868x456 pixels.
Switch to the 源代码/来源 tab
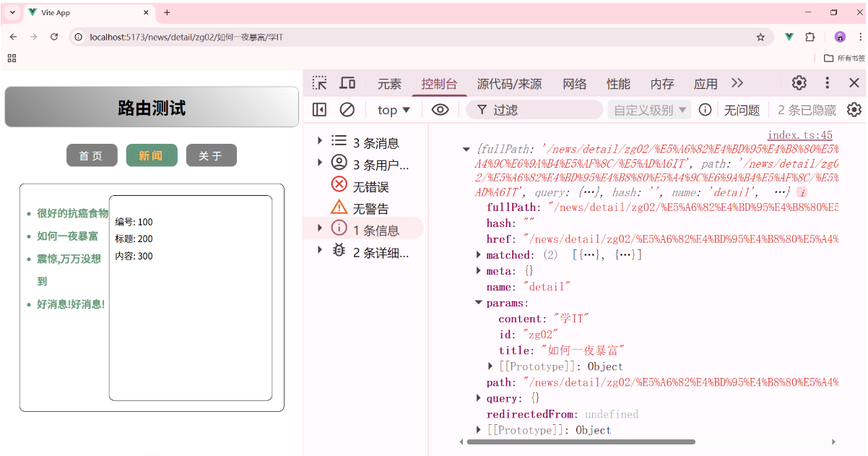509,84
